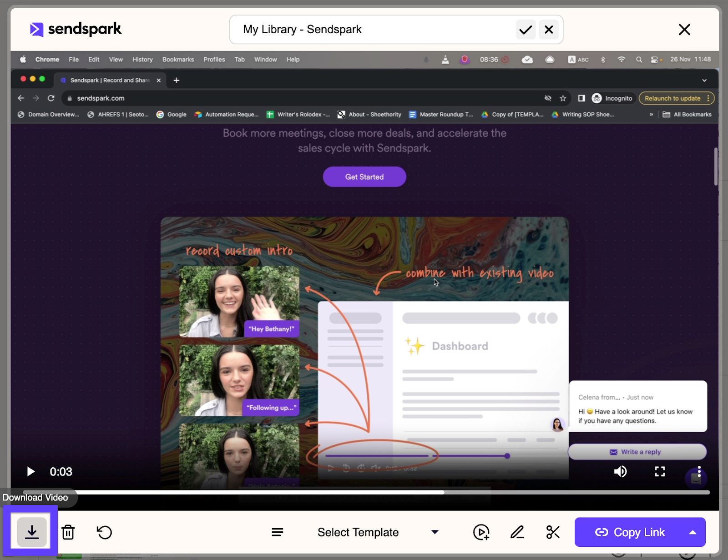Bookmark page with star icon
The height and width of the screenshot is (560, 728).
pos(563,98)
